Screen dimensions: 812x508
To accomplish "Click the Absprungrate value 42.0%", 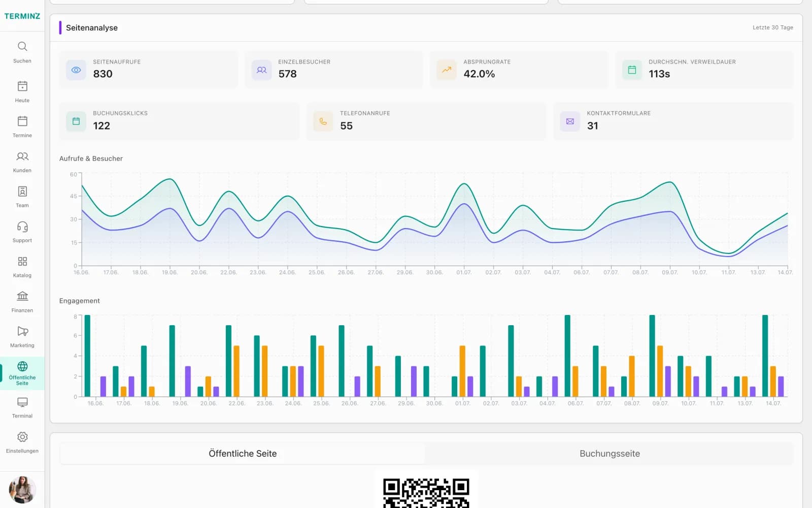I will pos(479,74).
